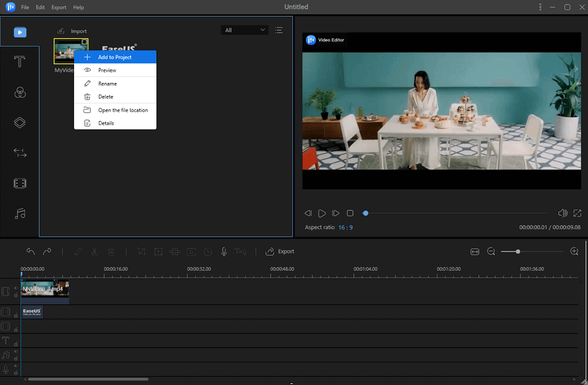
Task: Open the Export menu in menu bar
Action: point(59,8)
